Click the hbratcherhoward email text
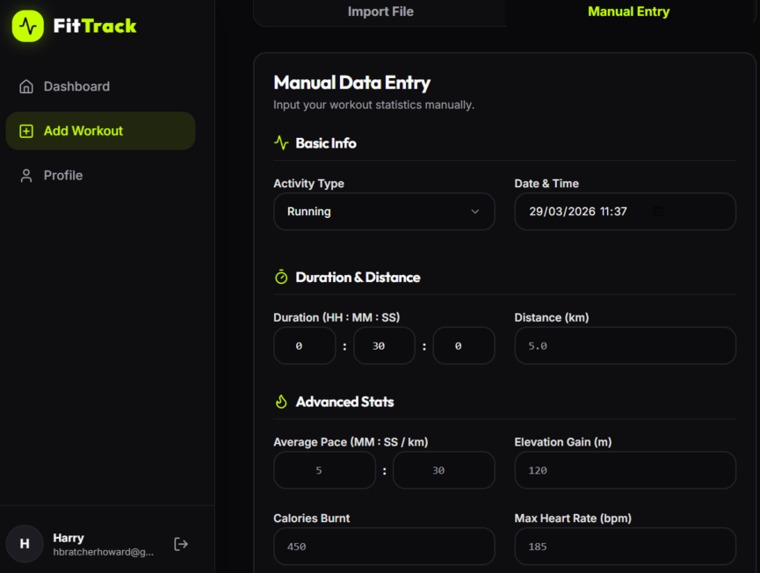The image size is (760, 573). (103, 552)
